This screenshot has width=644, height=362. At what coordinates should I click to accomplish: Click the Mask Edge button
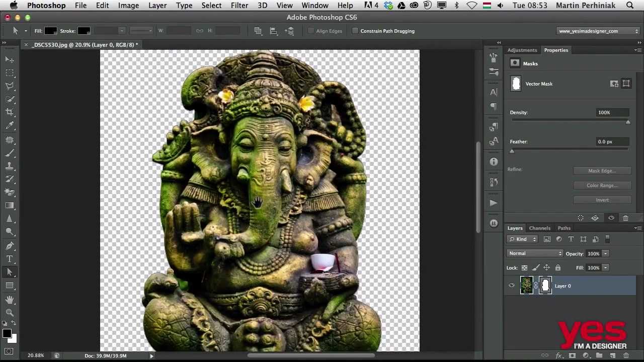coord(602,170)
